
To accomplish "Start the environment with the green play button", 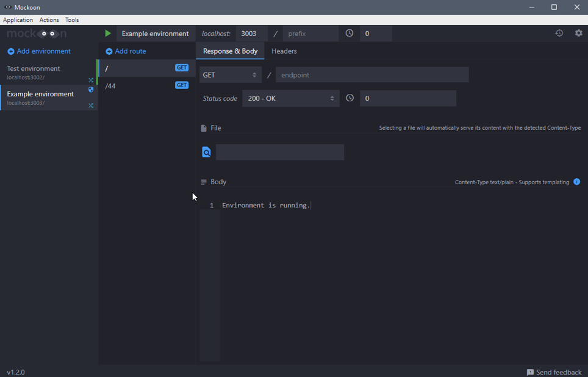I will 108,34.
